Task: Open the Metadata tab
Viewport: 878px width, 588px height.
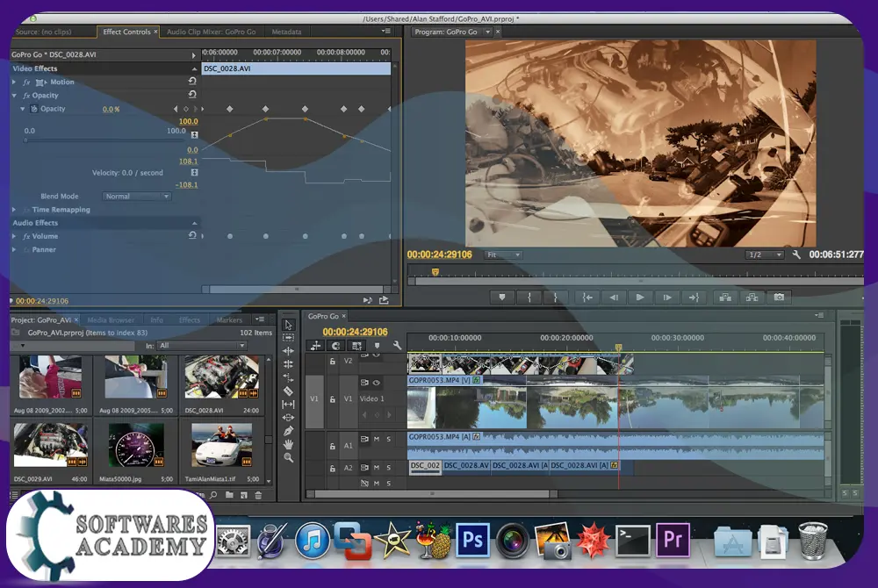Action: [x=286, y=32]
